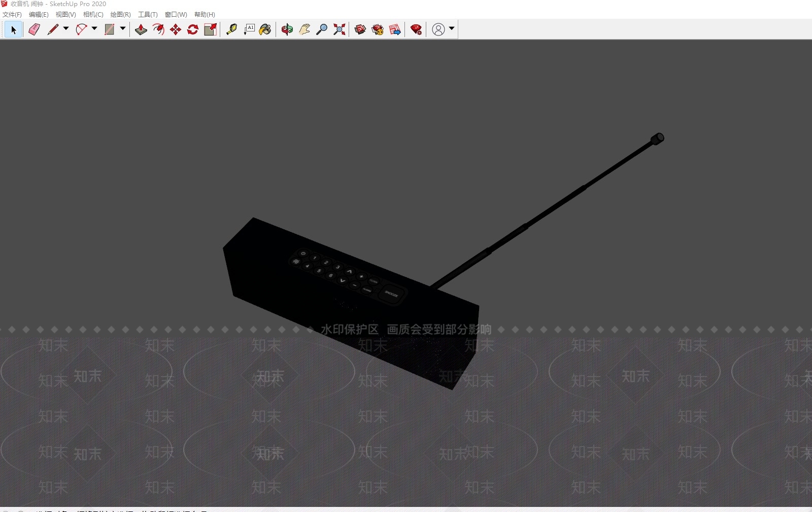Choose the Orbit camera tool
Viewport: 812px width, 512px height.
point(287,29)
